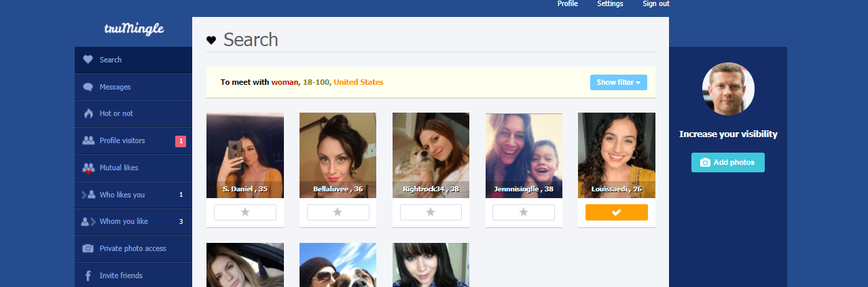Click the truMingle logo
The width and height of the screenshot is (868, 287).
coord(134,29)
